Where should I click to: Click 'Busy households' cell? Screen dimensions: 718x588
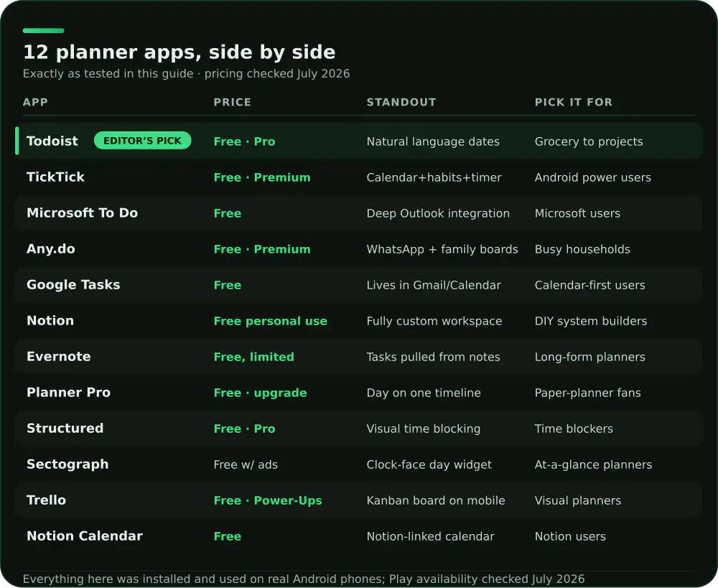(x=582, y=249)
